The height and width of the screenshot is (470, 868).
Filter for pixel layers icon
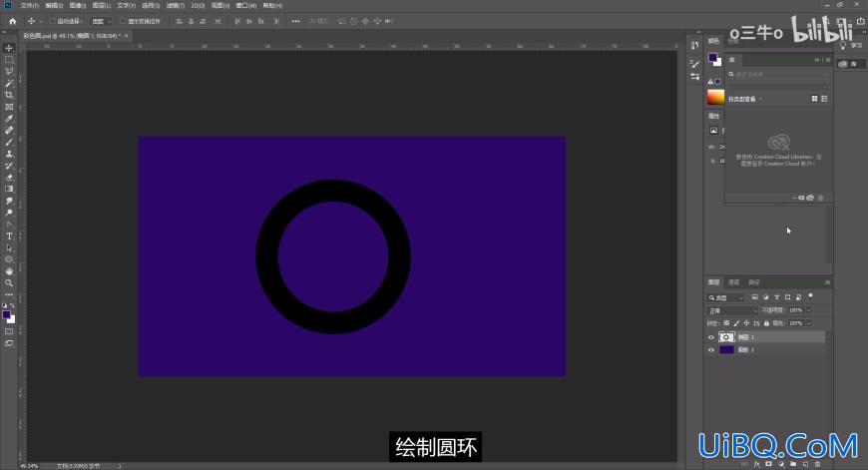pos(754,297)
